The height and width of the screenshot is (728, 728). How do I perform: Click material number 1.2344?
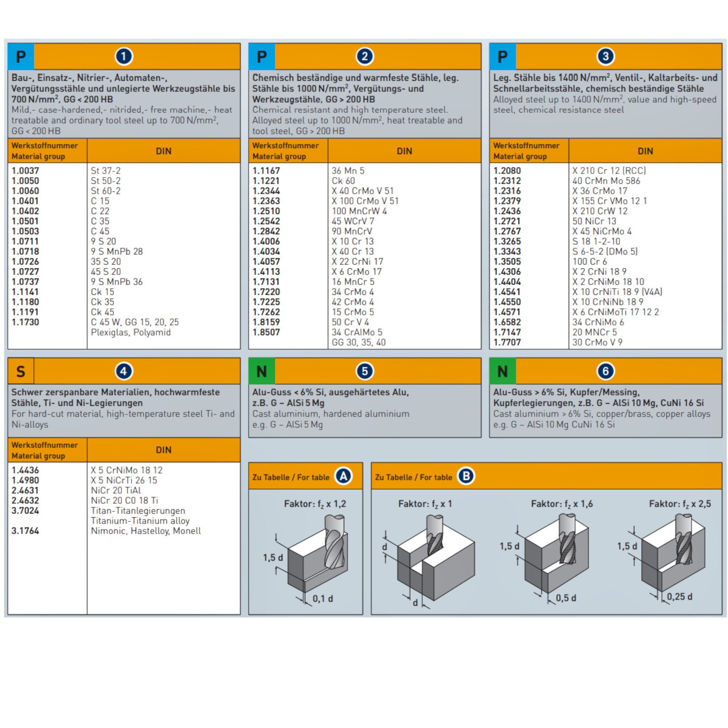point(266,191)
